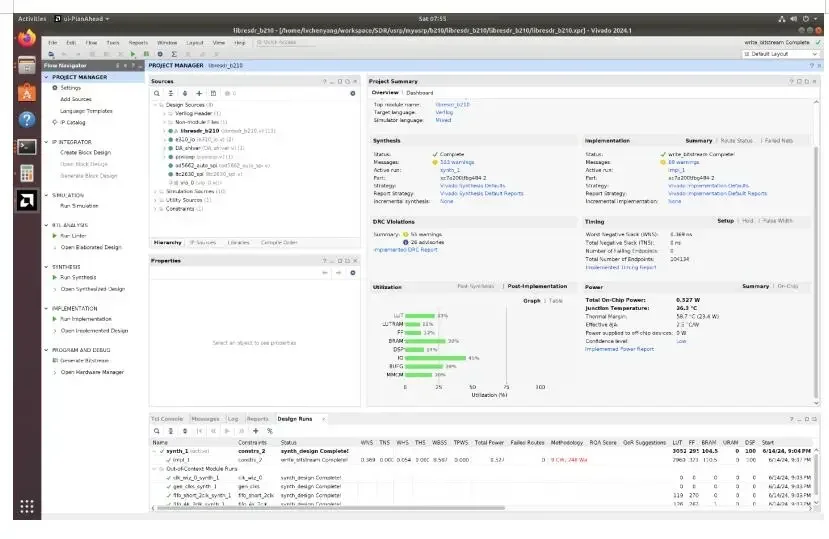Switch Utilization view to Table
Viewport: 829px width, 539px height.
[x=556, y=300]
